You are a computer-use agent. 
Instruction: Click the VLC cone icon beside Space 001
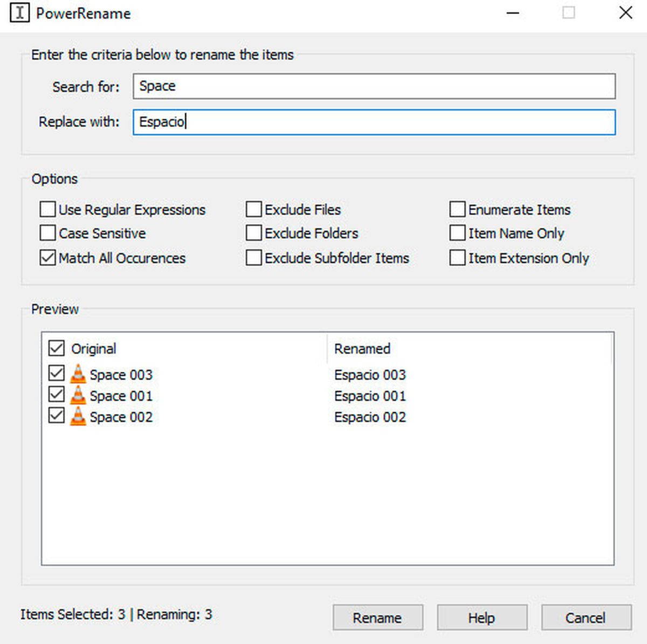78,395
